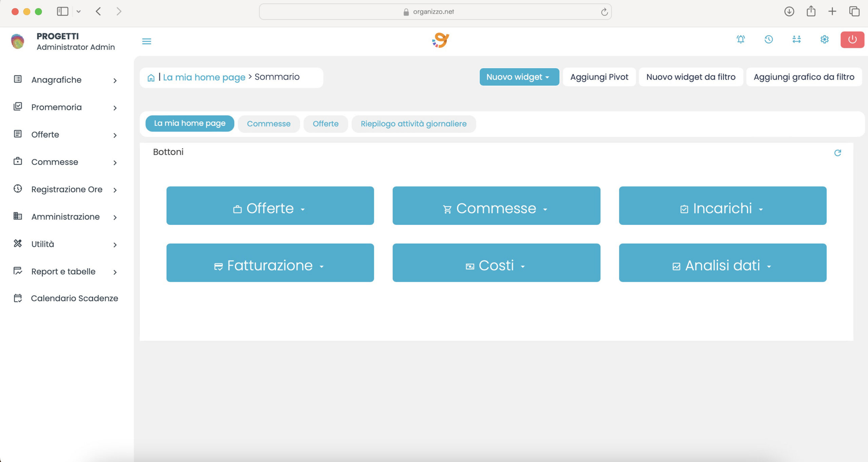Click the user avatar fingerprint image

[x=18, y=41]
